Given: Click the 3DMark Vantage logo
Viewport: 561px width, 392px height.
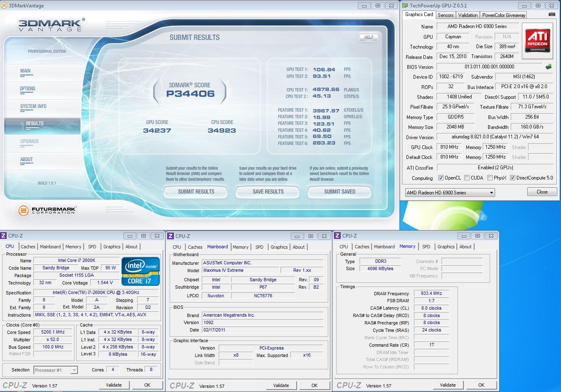Looking at the screenshot, I should 51,24.
